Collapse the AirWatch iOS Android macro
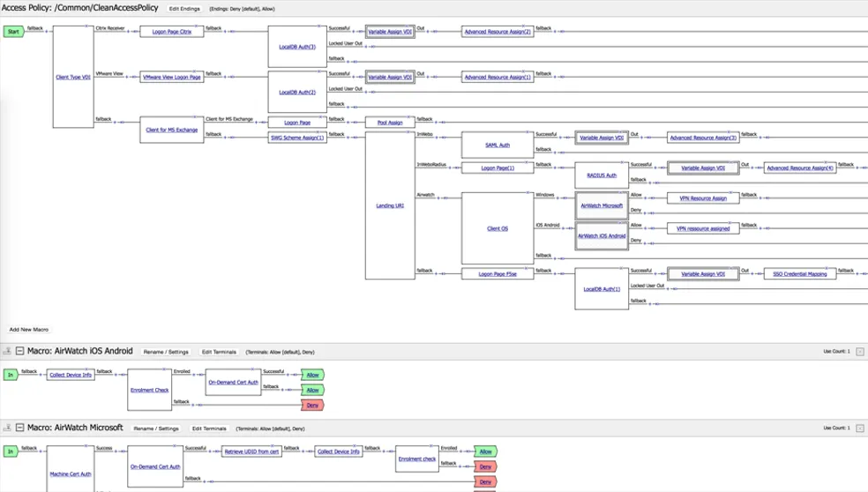The height and width of the screenshot is (492, 868). 20,351
